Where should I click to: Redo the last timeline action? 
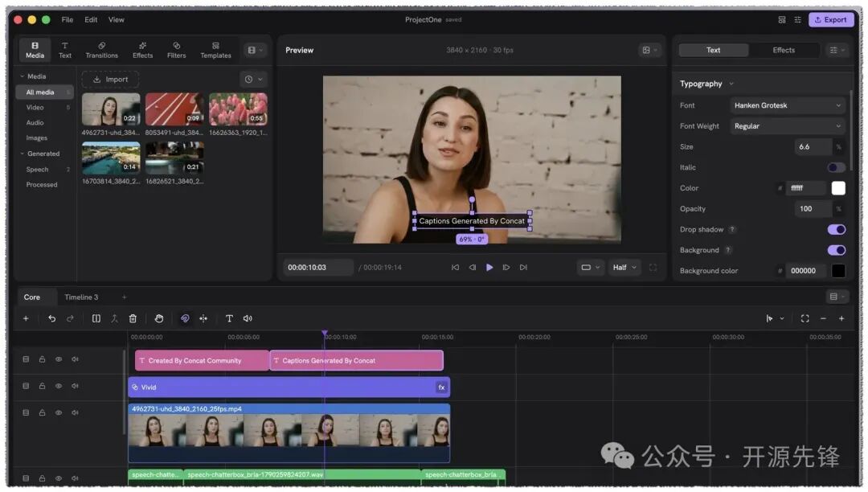click(x=70, y=319)
